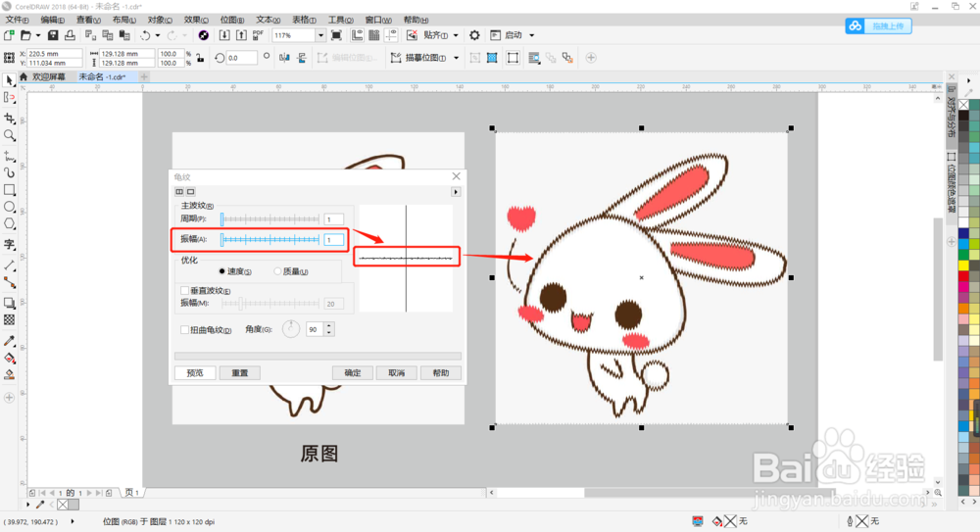Viewport: 980px width, 532px height.
Task: Enable the 垂直波纹 checkbox
Action: 184,291
